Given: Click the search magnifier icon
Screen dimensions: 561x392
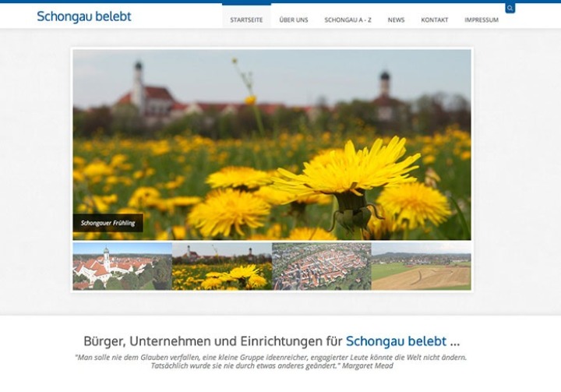Looking at the screenshot, I should pyautogui.click(x=510, y=9).
